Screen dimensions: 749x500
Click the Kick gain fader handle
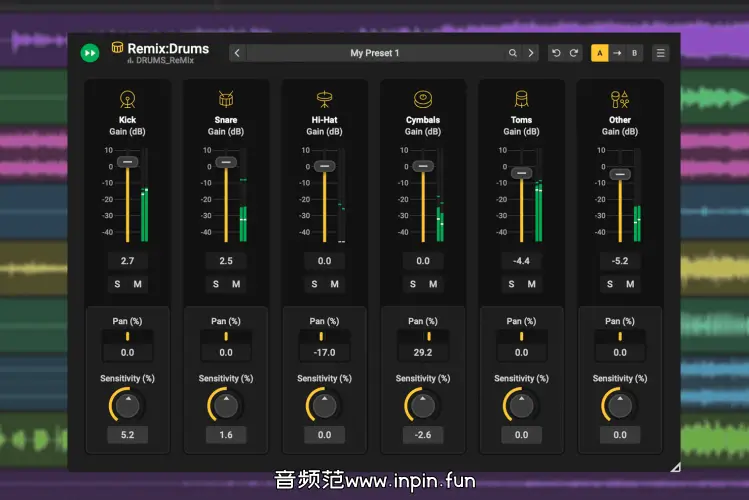click(x=128, y=162)
